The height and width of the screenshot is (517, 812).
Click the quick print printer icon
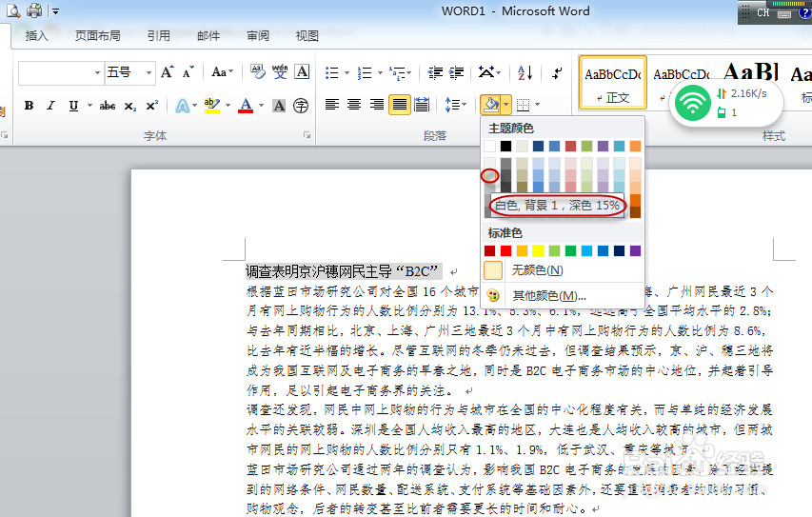[34, 10]
